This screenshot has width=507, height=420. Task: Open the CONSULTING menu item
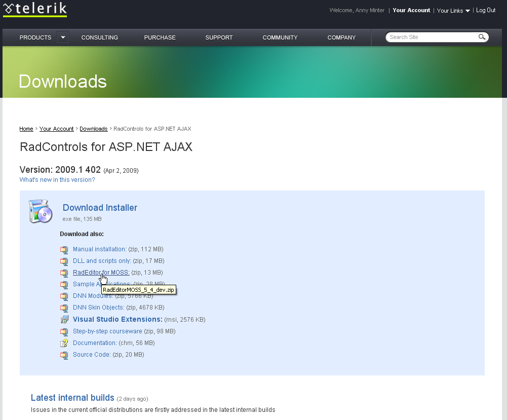[x=100, y=37]
